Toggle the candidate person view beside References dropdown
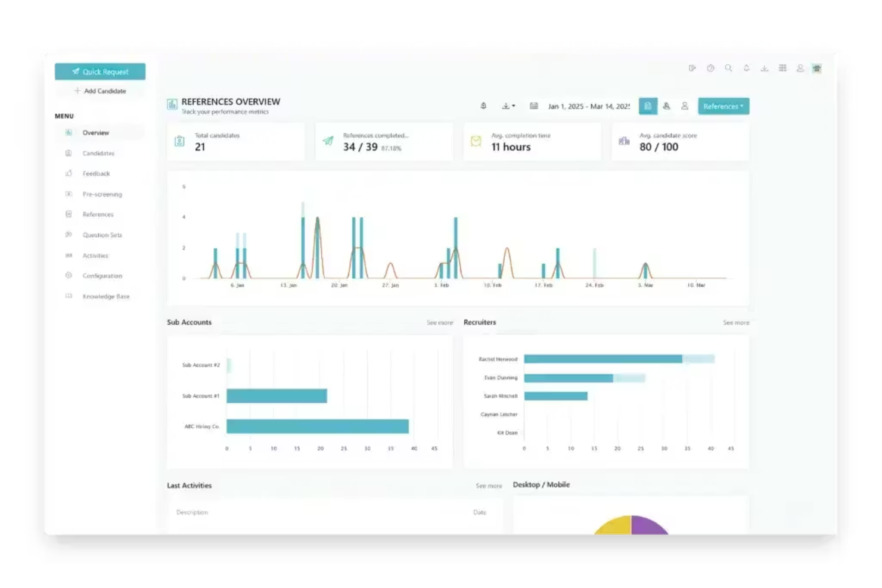The width and height of the screenshot is (882, 588). coord(685,105)
